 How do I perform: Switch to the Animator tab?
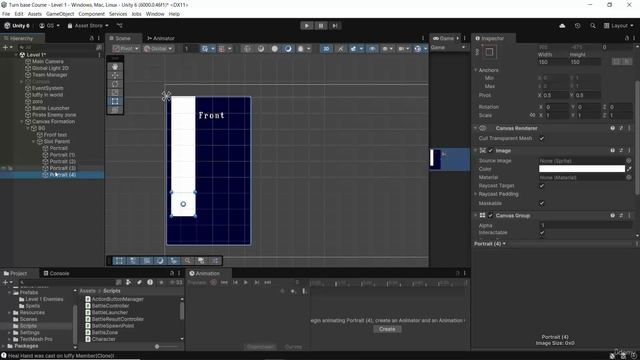point(161,38)
